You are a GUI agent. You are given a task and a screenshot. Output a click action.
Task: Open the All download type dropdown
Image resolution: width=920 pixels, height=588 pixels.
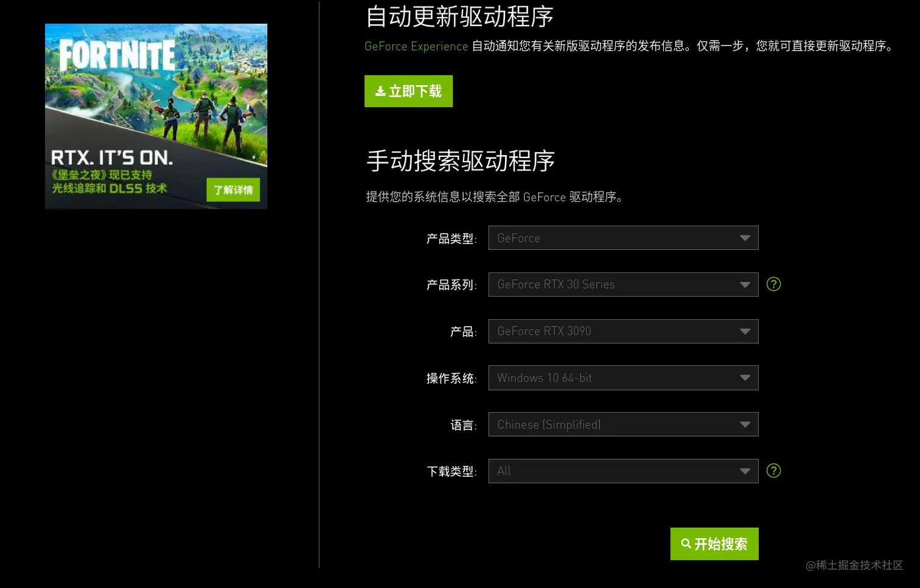pyautogui.click(x=623, y=471)
